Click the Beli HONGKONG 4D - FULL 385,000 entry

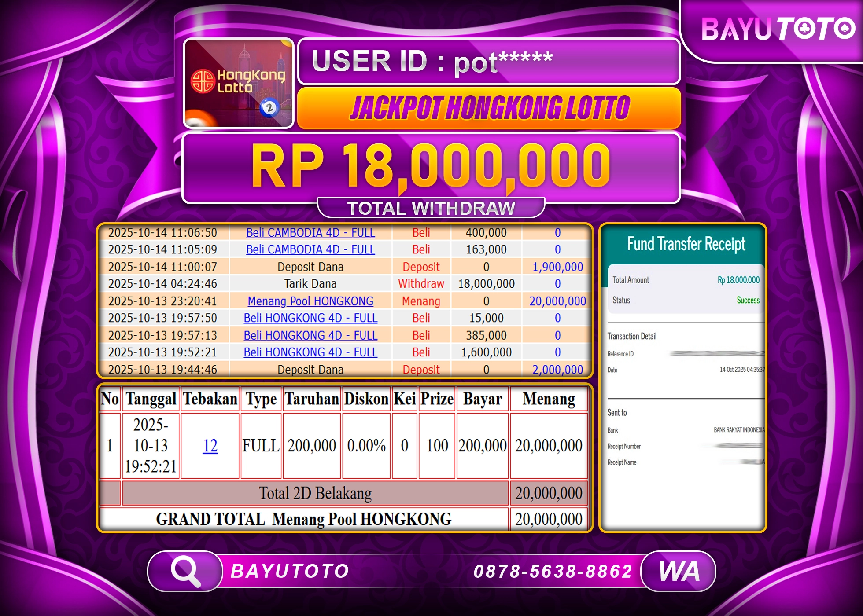(310, 335)
